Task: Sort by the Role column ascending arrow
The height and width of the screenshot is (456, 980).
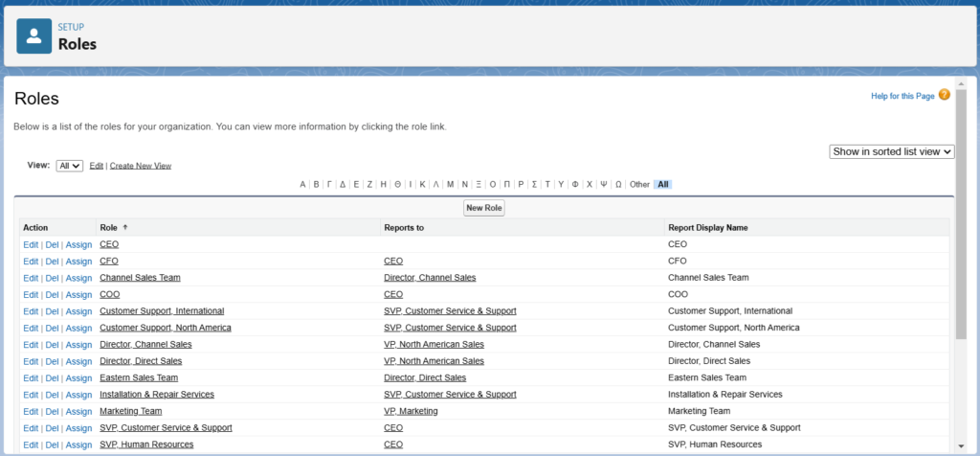Action: point(125,228)
